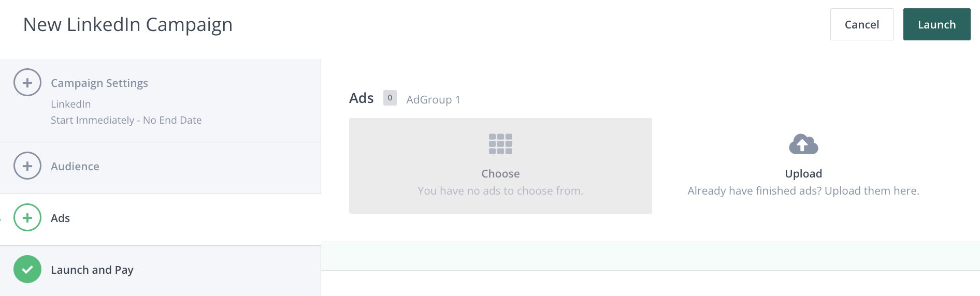Image resolution: width=980 pixels, height=296 pixels.
Task: Click the ads count badge showing 0
Action: (x=390, y=98)
